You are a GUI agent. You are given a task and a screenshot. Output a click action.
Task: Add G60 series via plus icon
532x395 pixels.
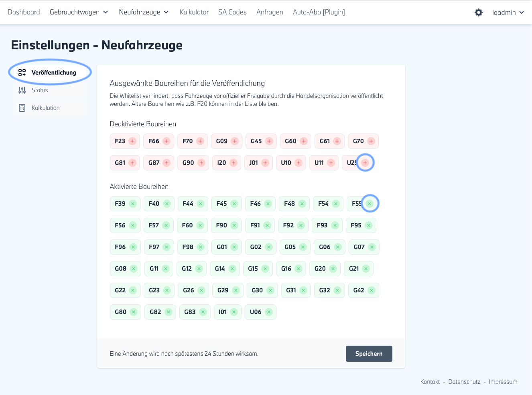tap(304, 141)
